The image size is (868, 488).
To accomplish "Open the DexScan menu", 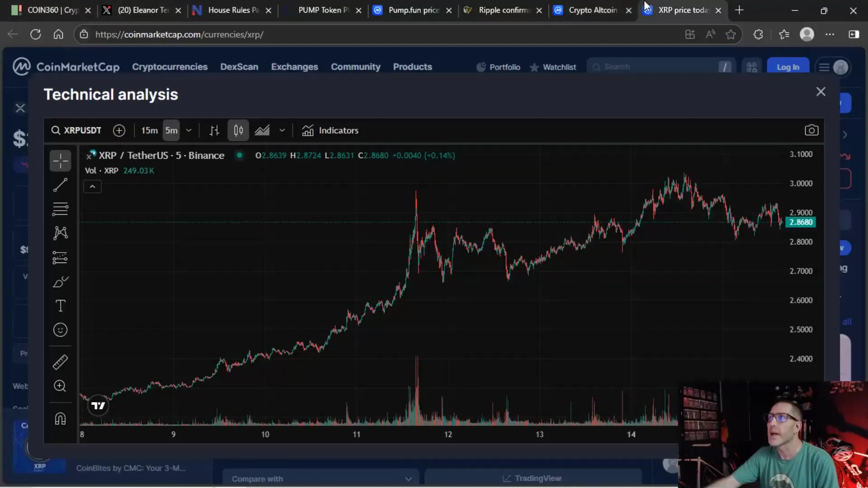I will [x=239, y=67].
